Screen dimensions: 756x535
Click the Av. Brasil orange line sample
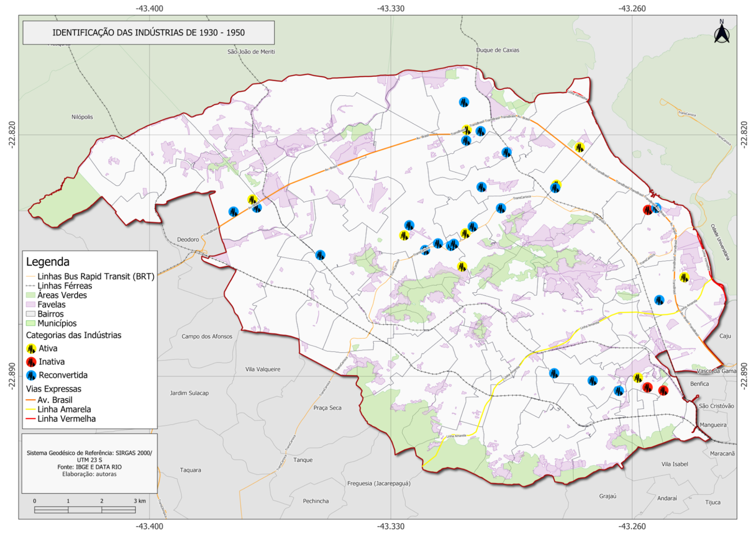tap(31, 400)
